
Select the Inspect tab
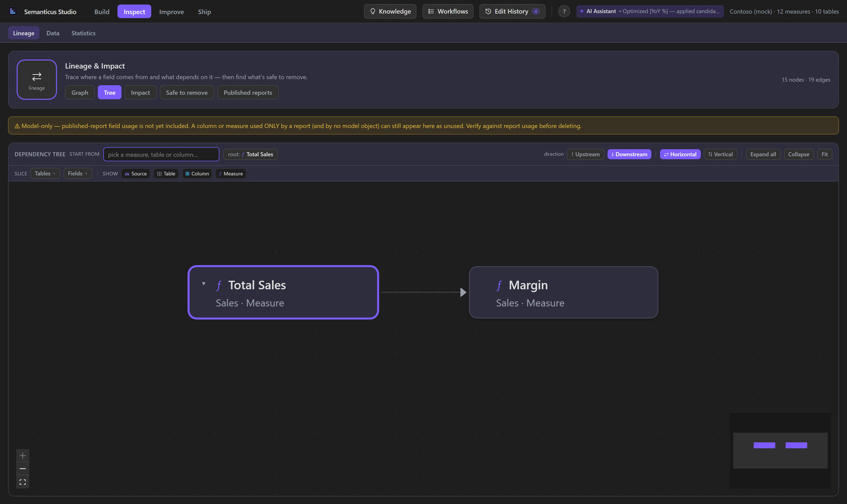coord(134,11)
